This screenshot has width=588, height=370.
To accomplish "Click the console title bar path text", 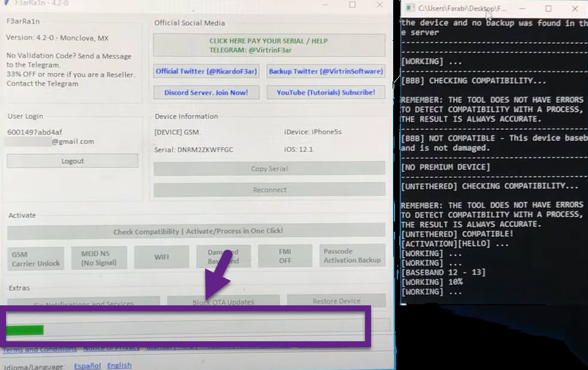I will [462, 8].
